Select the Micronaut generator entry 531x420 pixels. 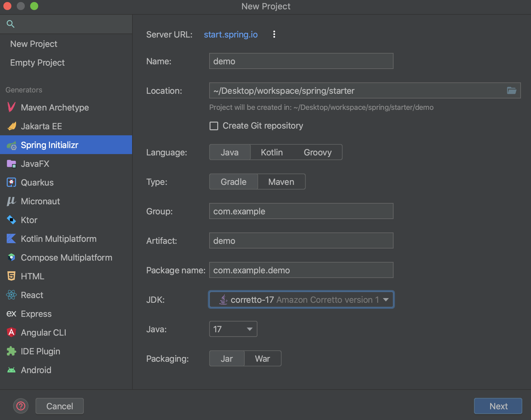coord(66,201)
